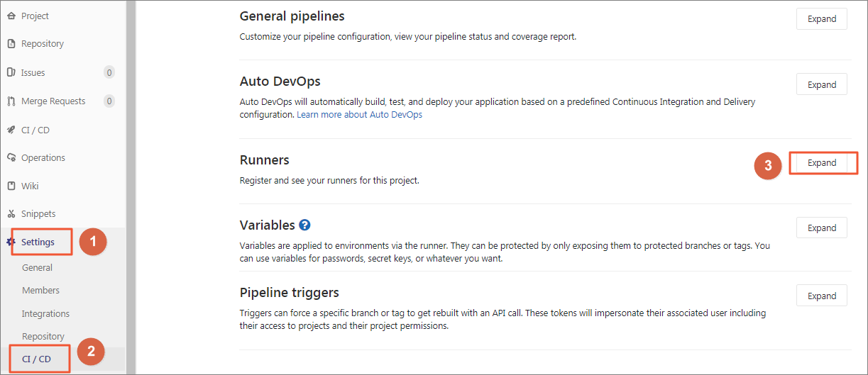This screenshot has height=375, width=868.
Task: Follow the Learn more about Auto DevOps link
Action: click(359, 115)
